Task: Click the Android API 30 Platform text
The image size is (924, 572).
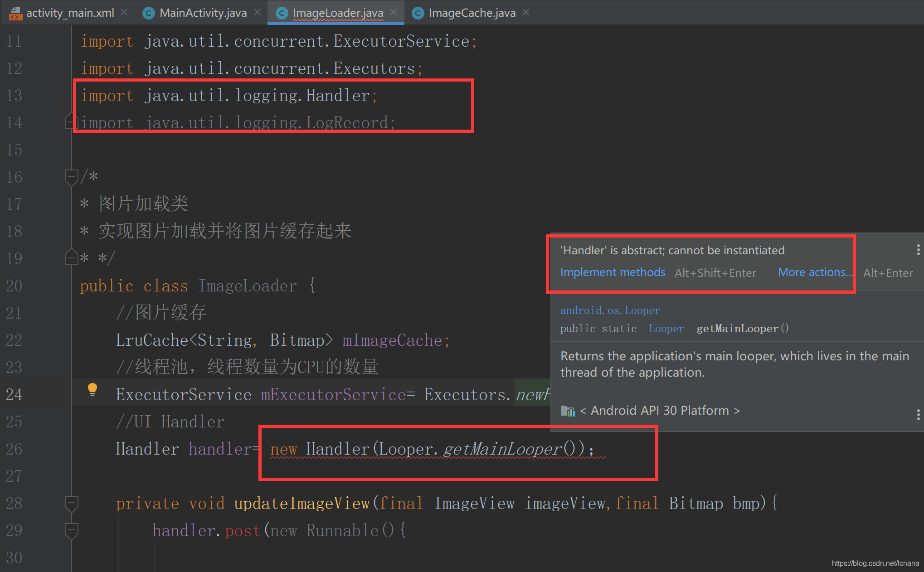Action: tap(660, 411)
